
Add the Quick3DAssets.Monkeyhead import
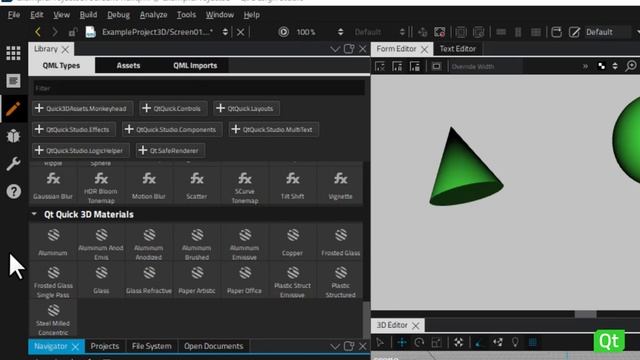coord(81,108)
